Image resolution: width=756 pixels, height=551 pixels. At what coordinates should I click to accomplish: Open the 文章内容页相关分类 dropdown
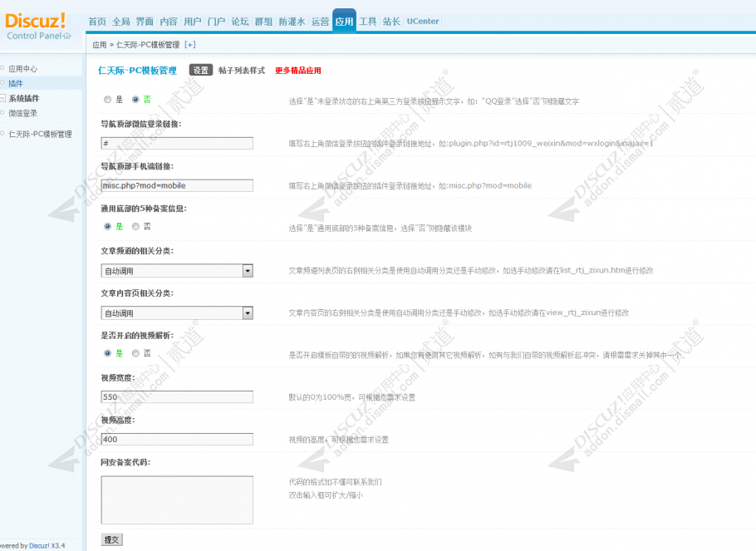(x=177, y=313)
